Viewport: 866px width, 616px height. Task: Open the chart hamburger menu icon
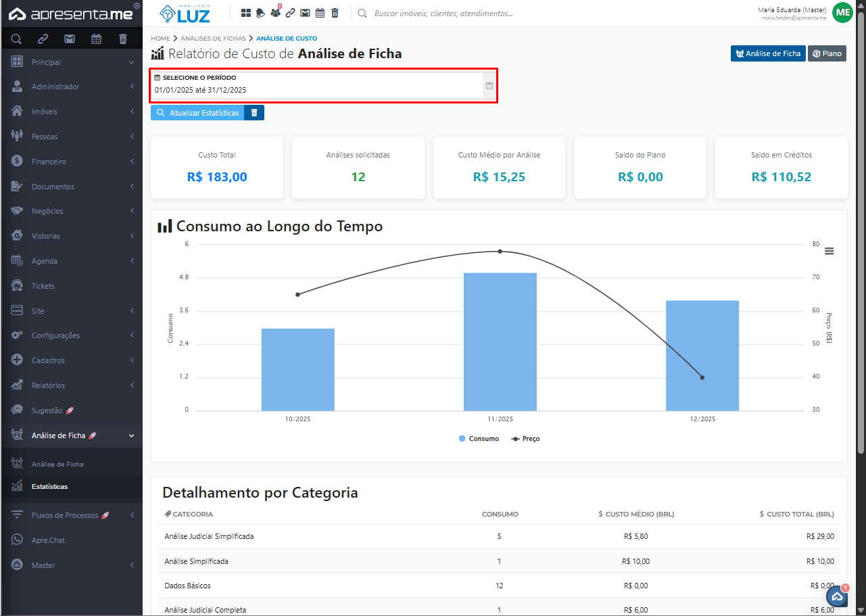pos(829,251)
